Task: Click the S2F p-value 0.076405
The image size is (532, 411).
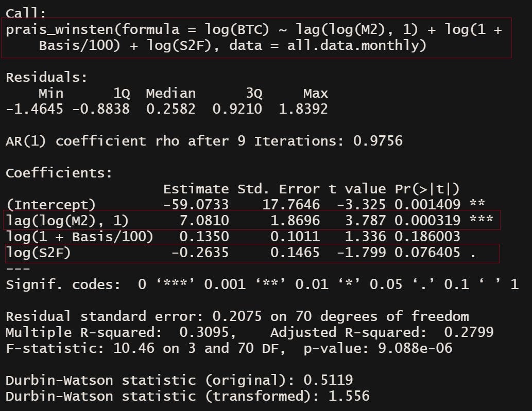Action: click(427, 253)
